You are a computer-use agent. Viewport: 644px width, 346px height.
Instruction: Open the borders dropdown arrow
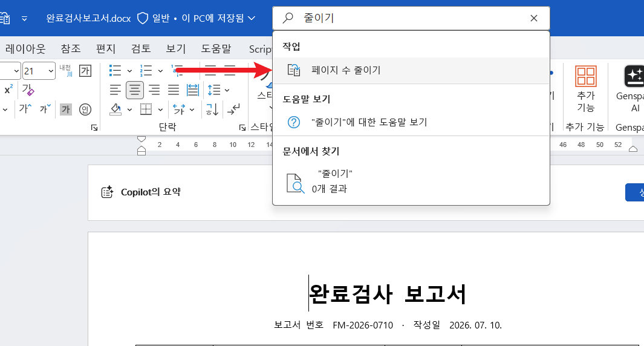point(161,109)
